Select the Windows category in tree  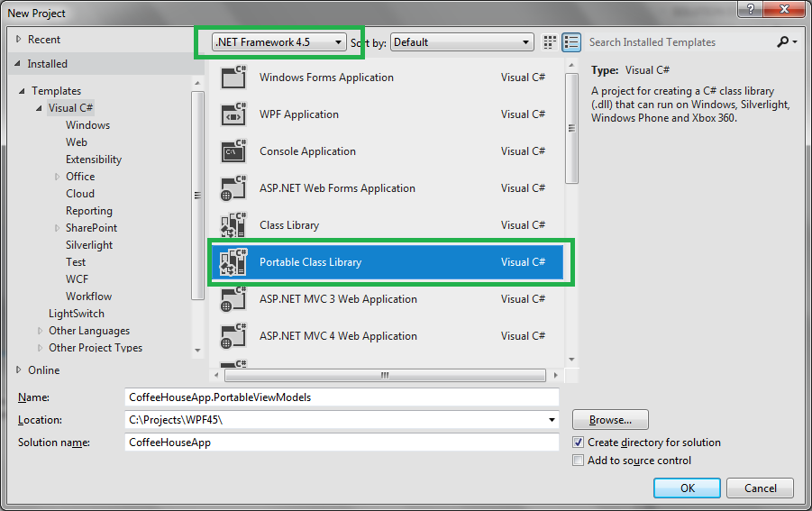(87, 125)
